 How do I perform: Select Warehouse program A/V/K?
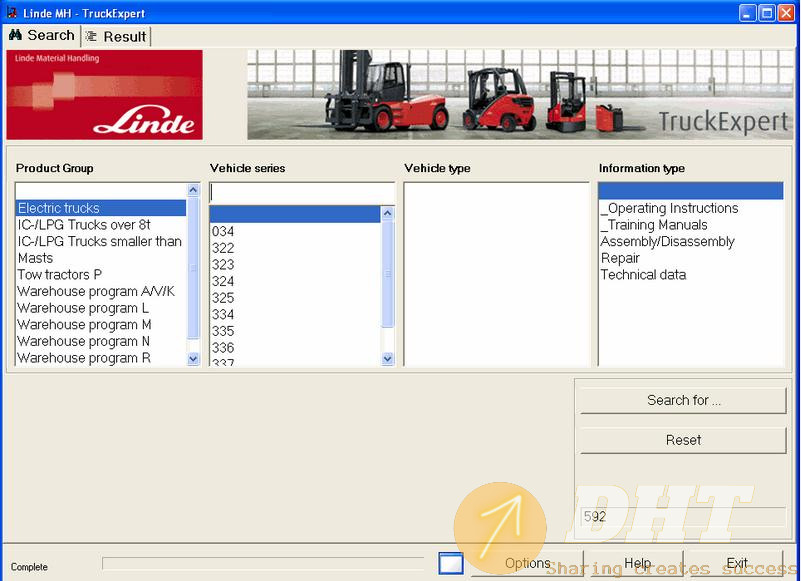(x=101, y=291)
